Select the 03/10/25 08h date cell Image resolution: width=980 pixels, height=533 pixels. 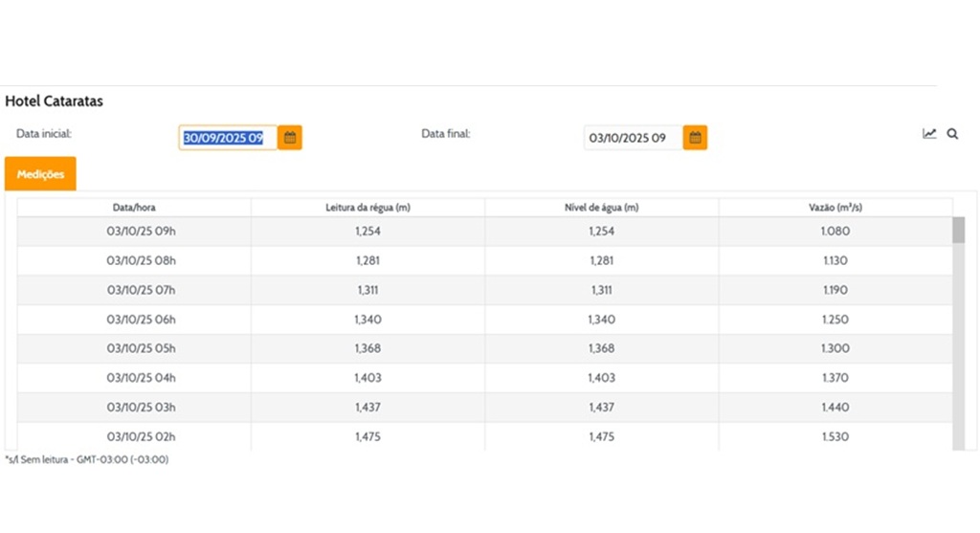141,261
